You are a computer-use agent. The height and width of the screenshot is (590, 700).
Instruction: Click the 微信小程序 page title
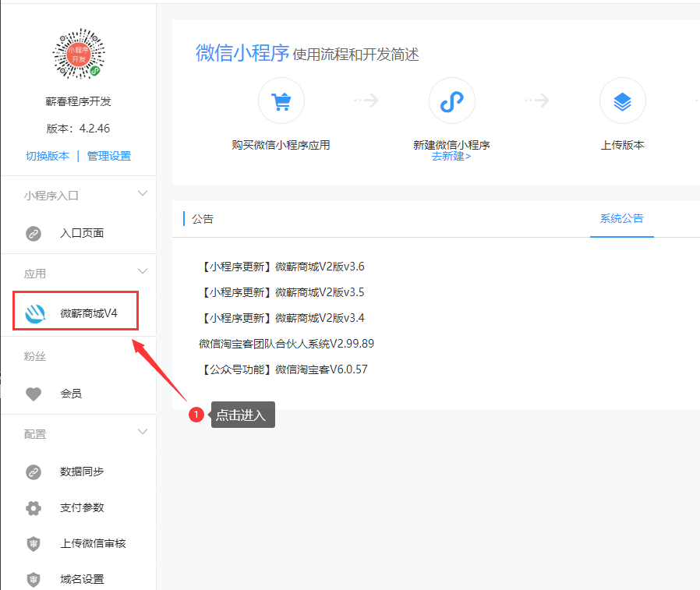point(242,53)
